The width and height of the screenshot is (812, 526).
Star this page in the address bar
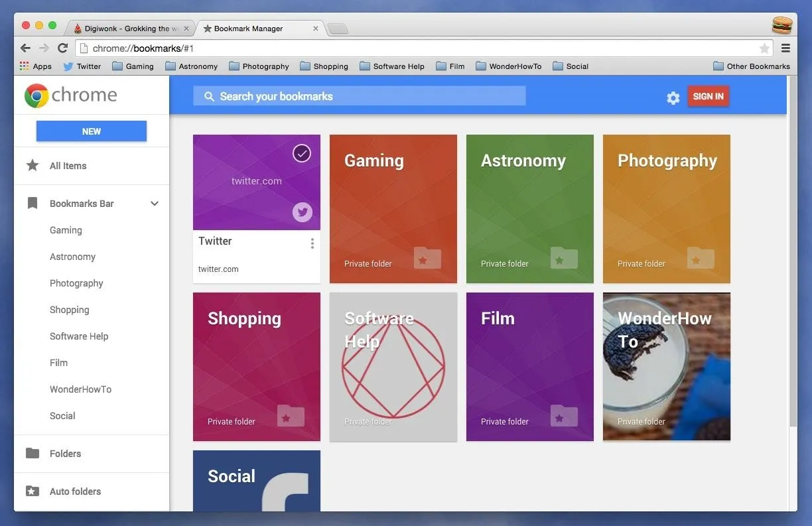pyautogui.click(x=764, y=48)
